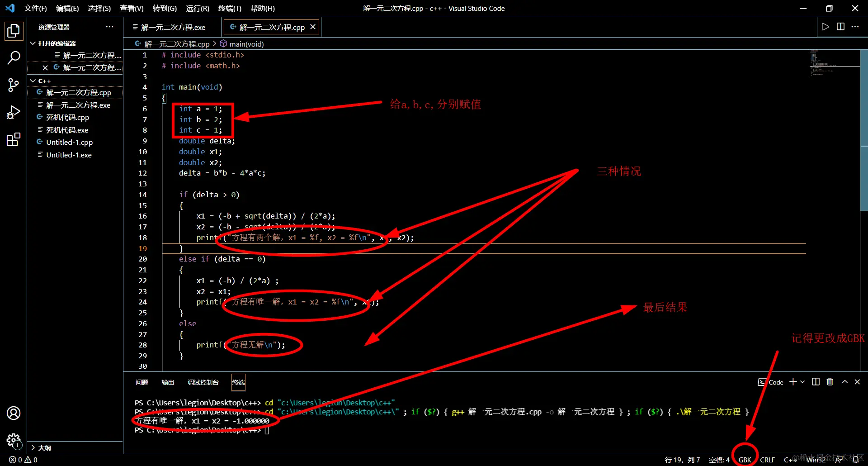Open the 运行(R) menu

[198, 8]
